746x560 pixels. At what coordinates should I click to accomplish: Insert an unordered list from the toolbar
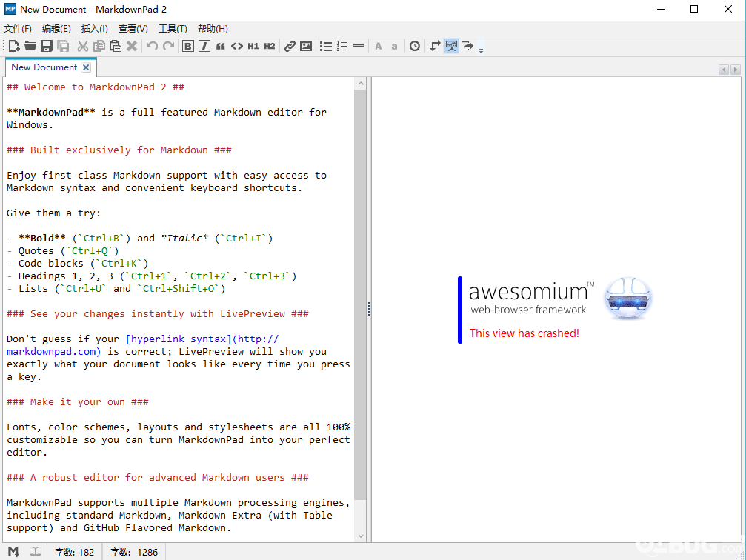tap(326, 46)
